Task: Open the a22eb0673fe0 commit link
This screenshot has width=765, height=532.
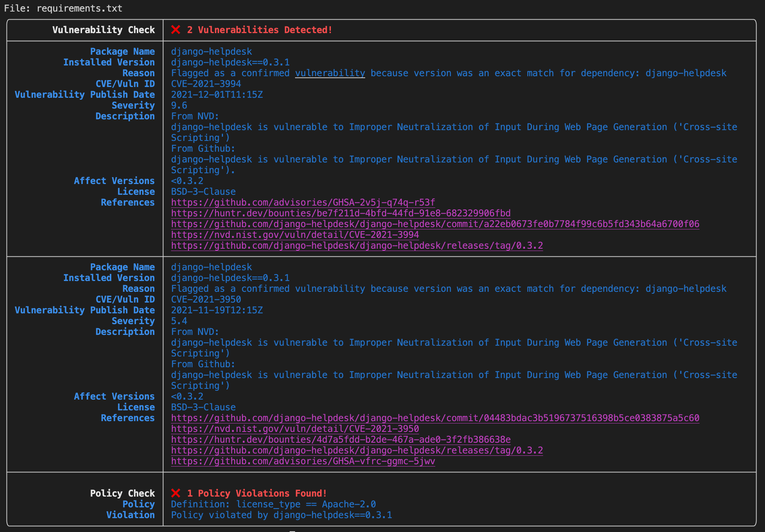Action: coord(435,224)
